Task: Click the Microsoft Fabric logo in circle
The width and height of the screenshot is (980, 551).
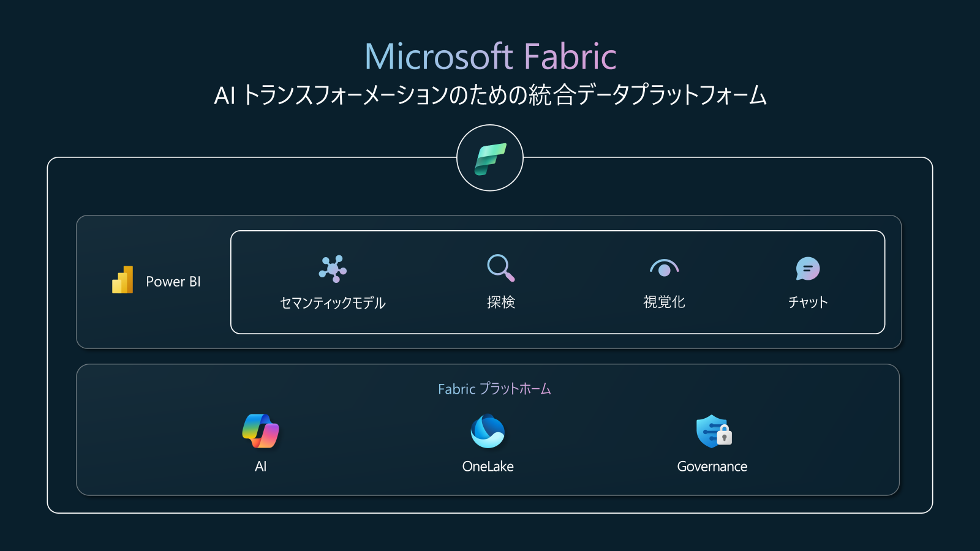Action: pos(490,158)
